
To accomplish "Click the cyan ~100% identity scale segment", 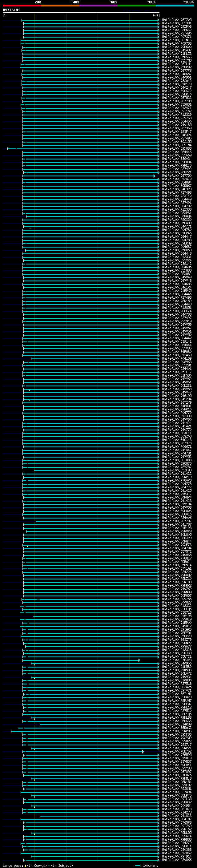I will coord(175,6).
